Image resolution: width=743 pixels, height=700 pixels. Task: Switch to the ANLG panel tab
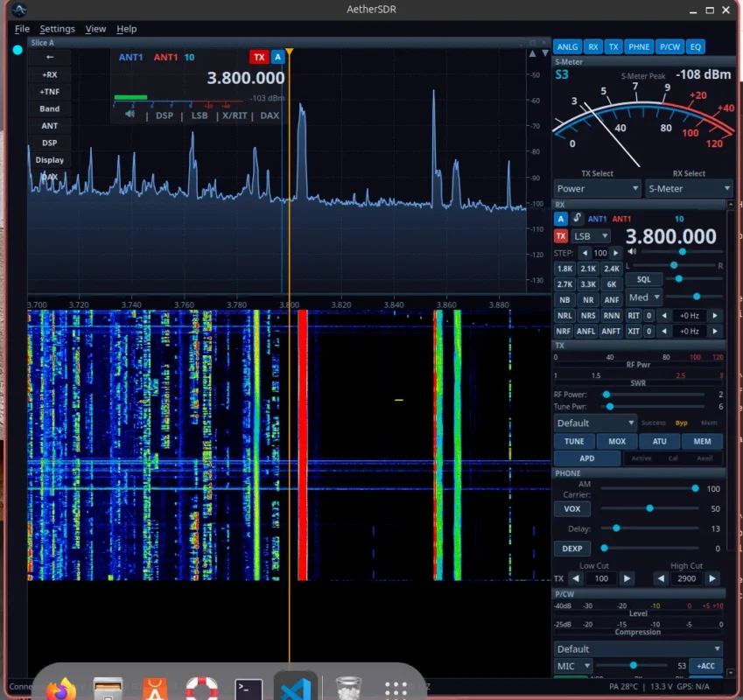[x=567, y=47]
